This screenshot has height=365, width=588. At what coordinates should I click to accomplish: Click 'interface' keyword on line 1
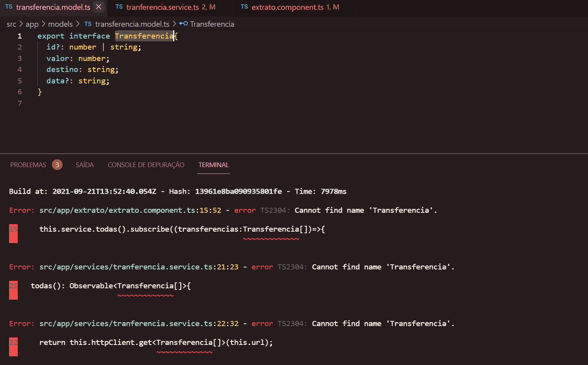pos(90,36)
